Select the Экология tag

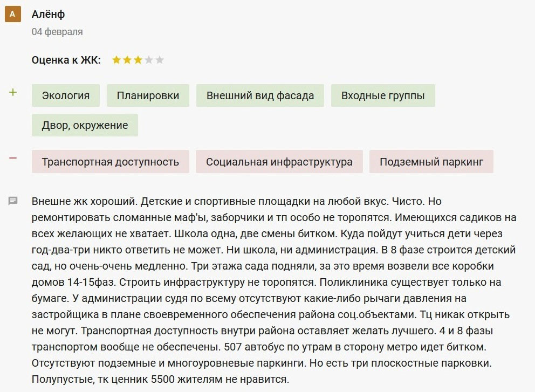[x=66, y=95]
